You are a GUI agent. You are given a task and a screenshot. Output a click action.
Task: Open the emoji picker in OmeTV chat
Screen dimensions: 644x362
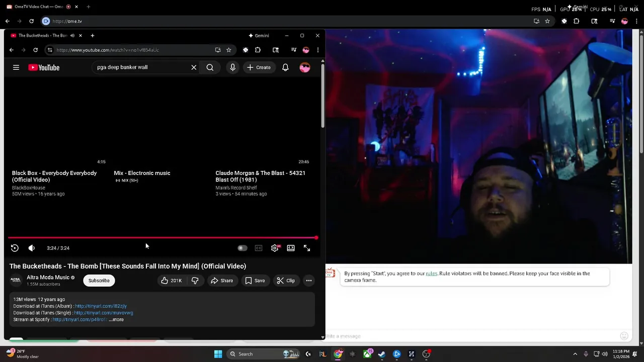[x=624, y=336]
